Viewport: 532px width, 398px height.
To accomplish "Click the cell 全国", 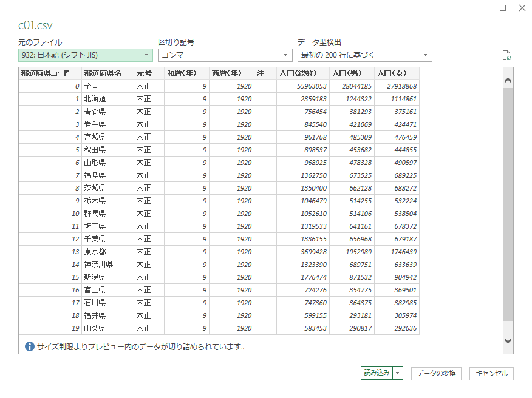I will pyautogui.click(x=107, y=86).
